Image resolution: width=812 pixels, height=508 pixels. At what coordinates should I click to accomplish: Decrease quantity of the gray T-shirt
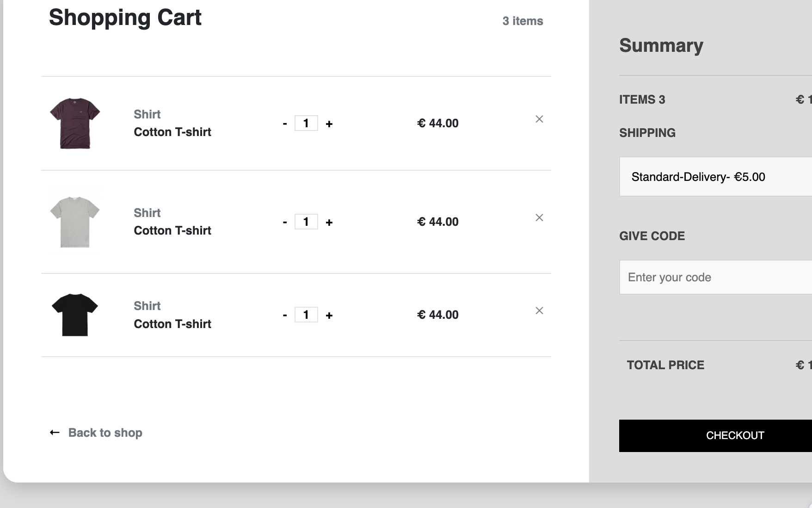tap(285, 222)
